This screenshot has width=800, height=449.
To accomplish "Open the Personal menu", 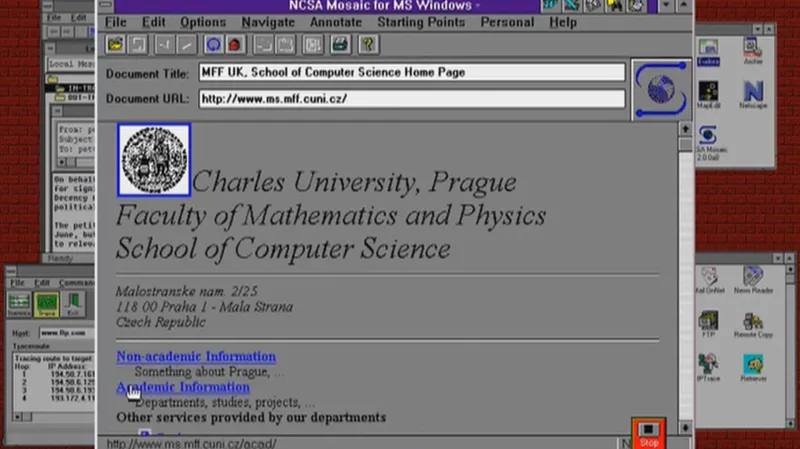I will (x=507, y=22).
